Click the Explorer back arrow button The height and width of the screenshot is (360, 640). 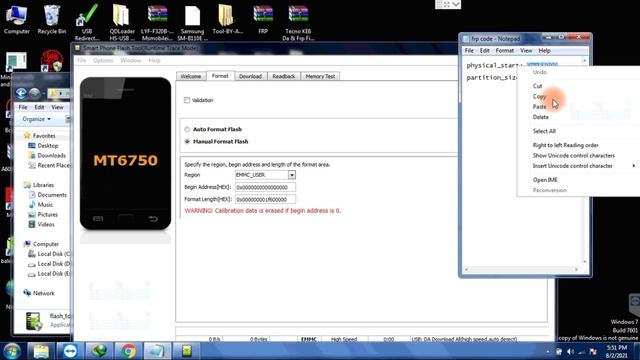click(21, 93)
